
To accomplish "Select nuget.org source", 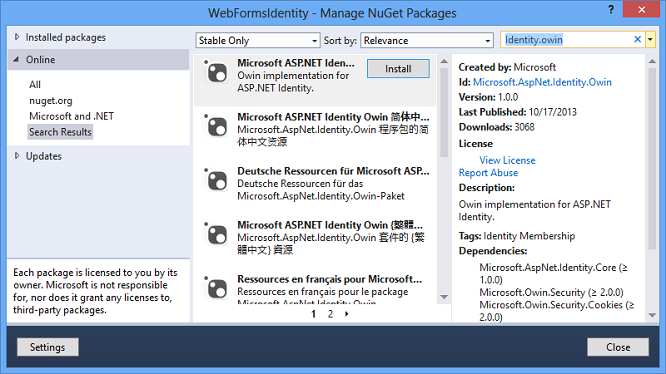I will click(x=51, y=101).
